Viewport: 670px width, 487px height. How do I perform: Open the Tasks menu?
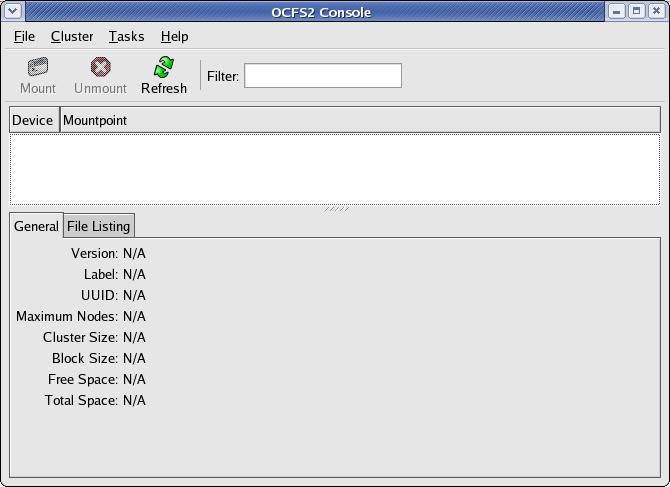pos(126,37)
